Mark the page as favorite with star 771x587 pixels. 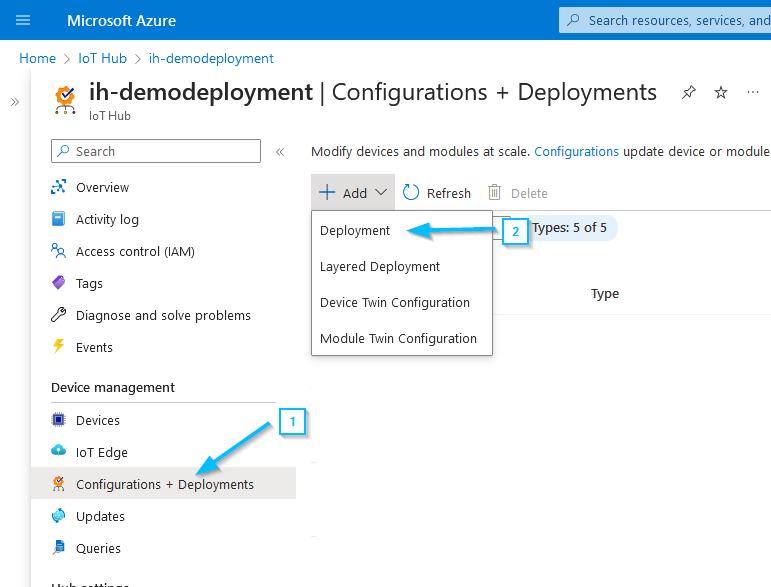click(721, 93)
